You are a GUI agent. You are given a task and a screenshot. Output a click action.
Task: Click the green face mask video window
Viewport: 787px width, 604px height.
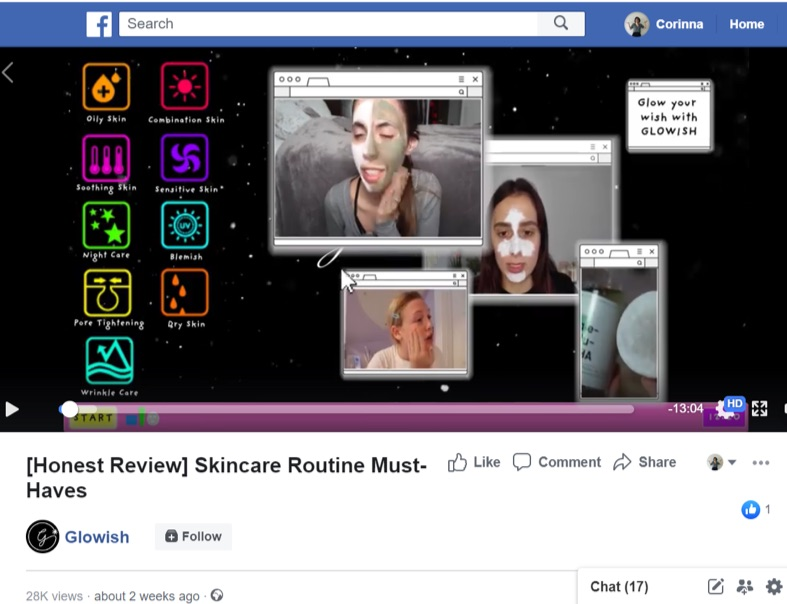(x=378, y=158)
